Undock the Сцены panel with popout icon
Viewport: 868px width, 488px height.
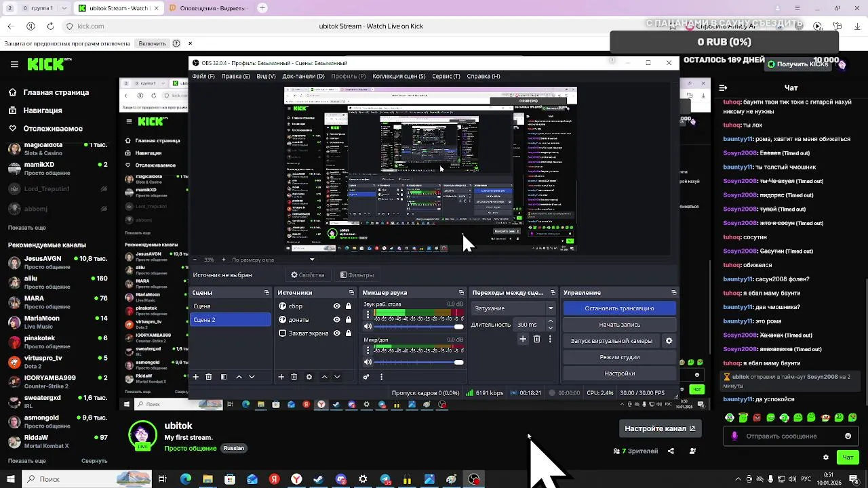coord(267,293)
